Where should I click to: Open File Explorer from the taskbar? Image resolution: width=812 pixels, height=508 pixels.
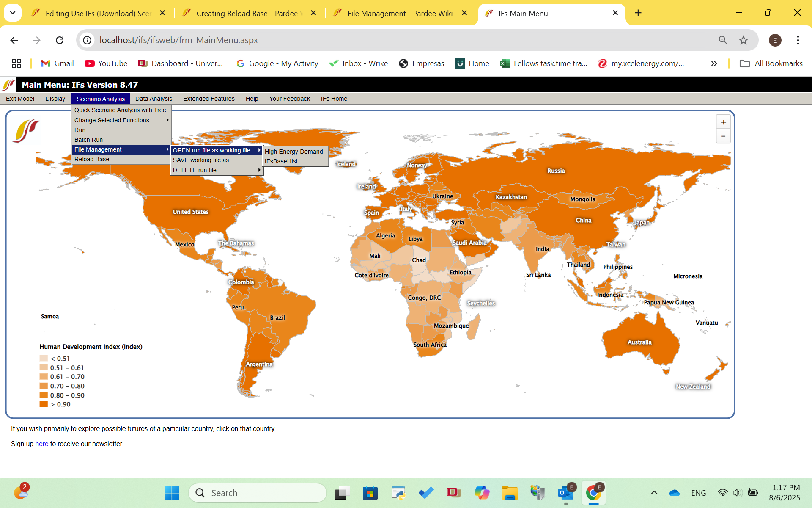click(510, 493)
